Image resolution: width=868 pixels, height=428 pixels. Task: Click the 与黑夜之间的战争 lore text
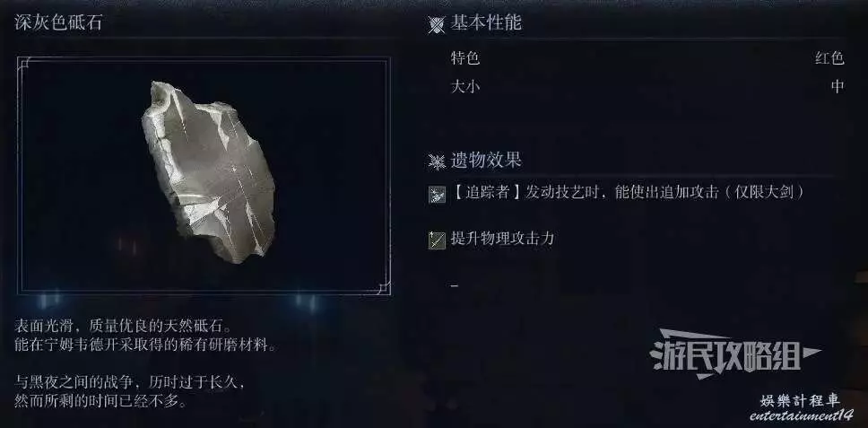[129, 391]
